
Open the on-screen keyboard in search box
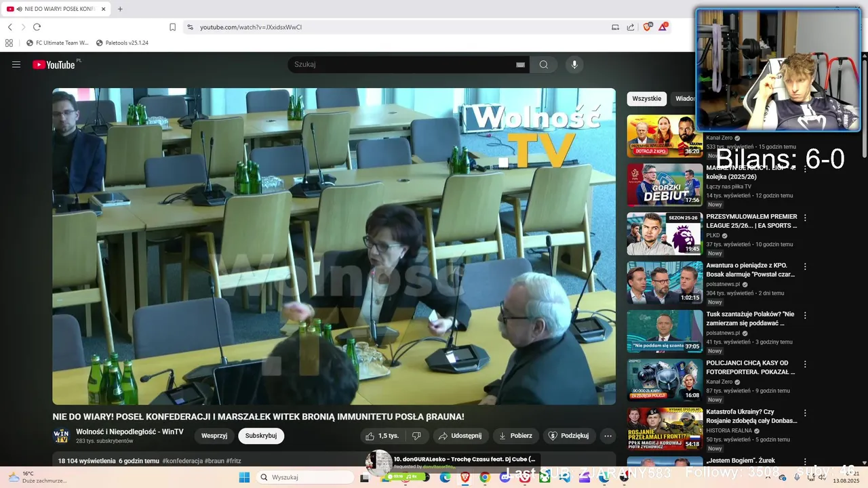[x=520, y=64]
